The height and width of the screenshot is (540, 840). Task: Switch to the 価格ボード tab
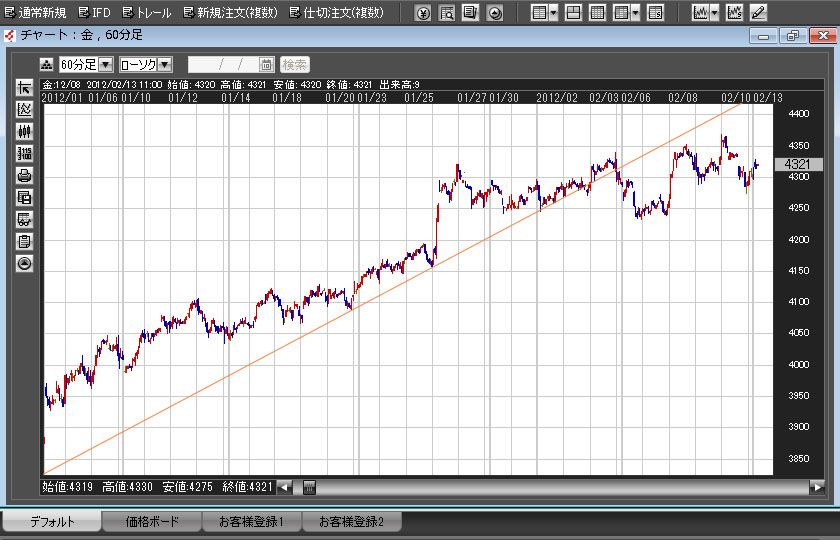click(x=151, y=521)
